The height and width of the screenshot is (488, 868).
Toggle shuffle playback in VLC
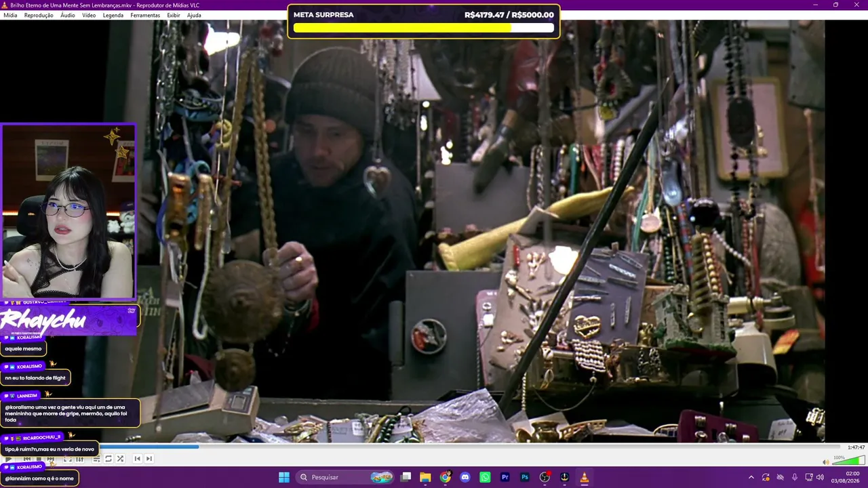click(120, 459)
